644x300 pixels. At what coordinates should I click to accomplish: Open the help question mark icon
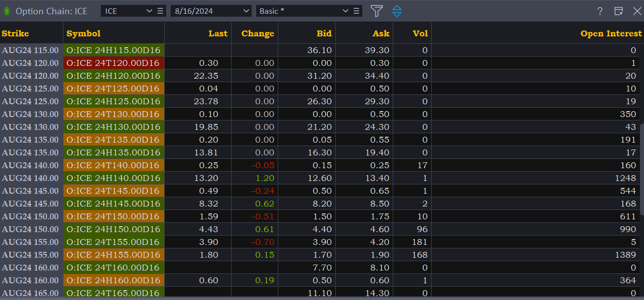click(x=600, y=11)
